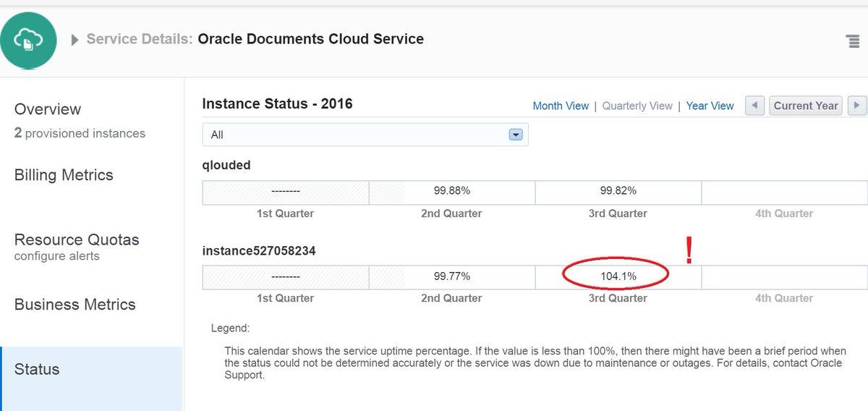Click the instance527058234 name
Screen dimensions: 868x411
(x=259, y=250)
